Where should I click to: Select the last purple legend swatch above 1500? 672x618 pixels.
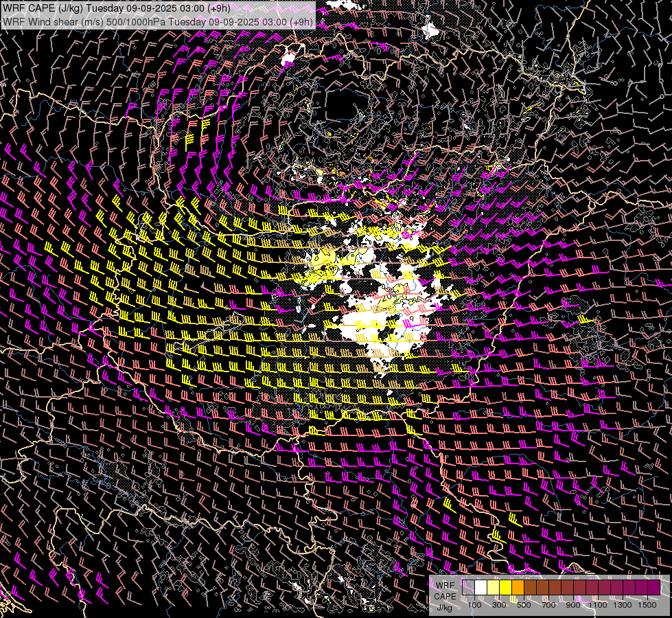click(x=654, y=588)
